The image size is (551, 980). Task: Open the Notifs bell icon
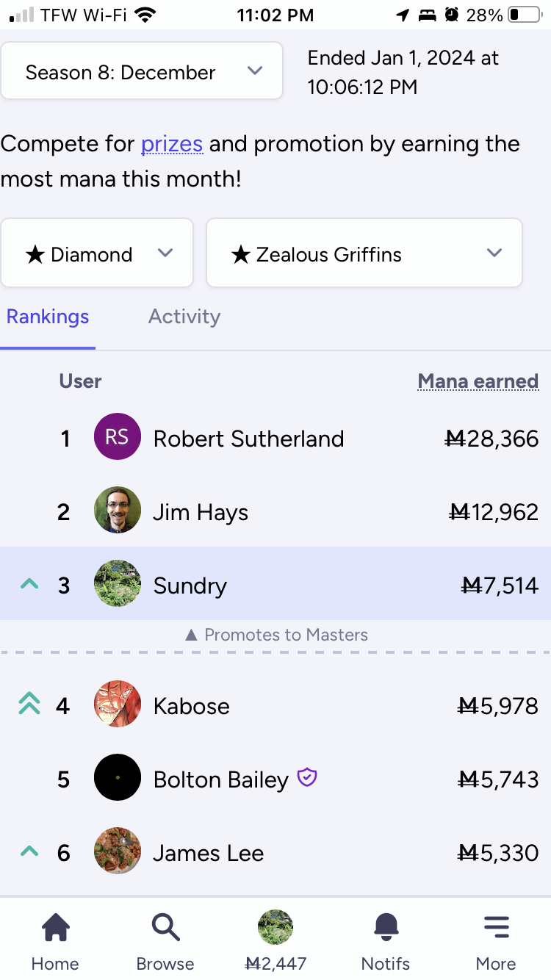386,929
